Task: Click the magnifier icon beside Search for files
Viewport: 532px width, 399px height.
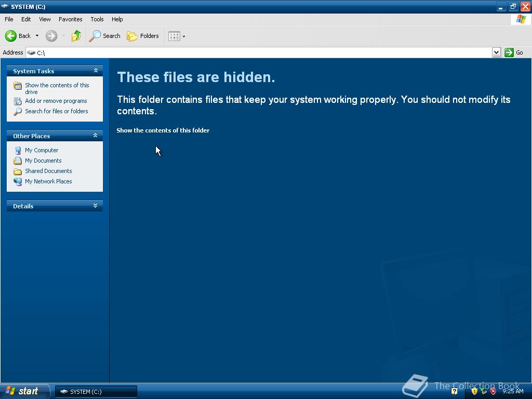Action: click(x=18, y=111)
